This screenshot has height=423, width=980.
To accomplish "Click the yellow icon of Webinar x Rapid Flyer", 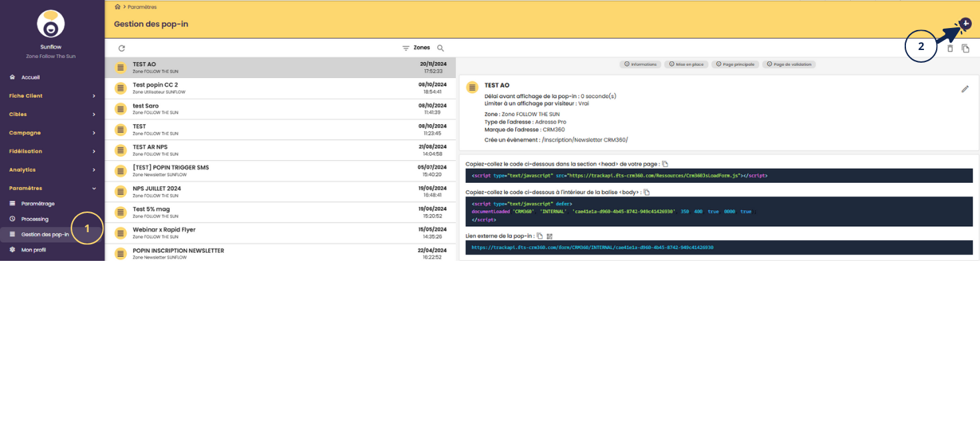I will tap(121, 233).
